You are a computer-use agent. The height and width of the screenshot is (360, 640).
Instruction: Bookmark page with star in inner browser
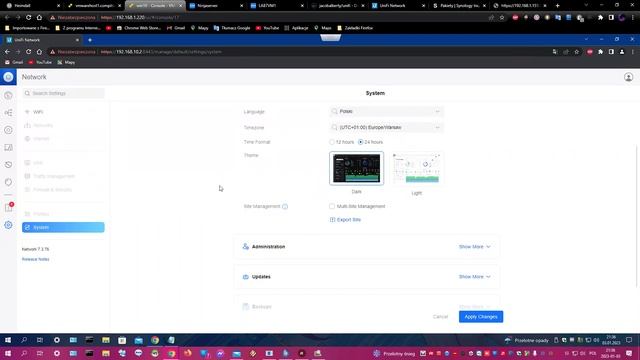tap(576, 52)
